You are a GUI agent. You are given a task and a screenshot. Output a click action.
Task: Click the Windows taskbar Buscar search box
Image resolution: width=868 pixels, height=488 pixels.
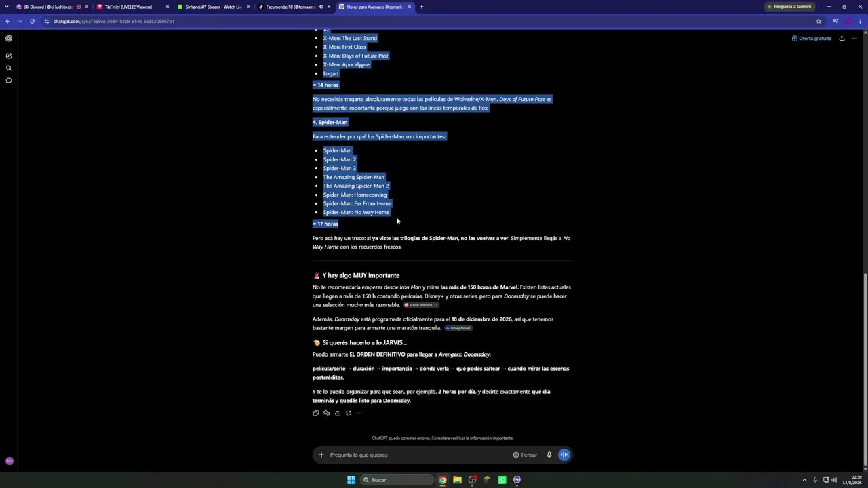[x=397, y=480]
